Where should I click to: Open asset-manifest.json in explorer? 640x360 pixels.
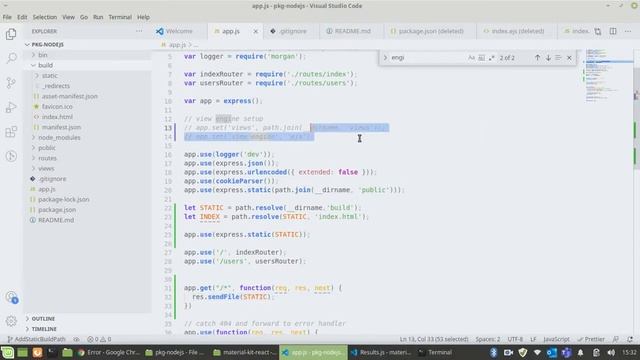coord(69,96)
